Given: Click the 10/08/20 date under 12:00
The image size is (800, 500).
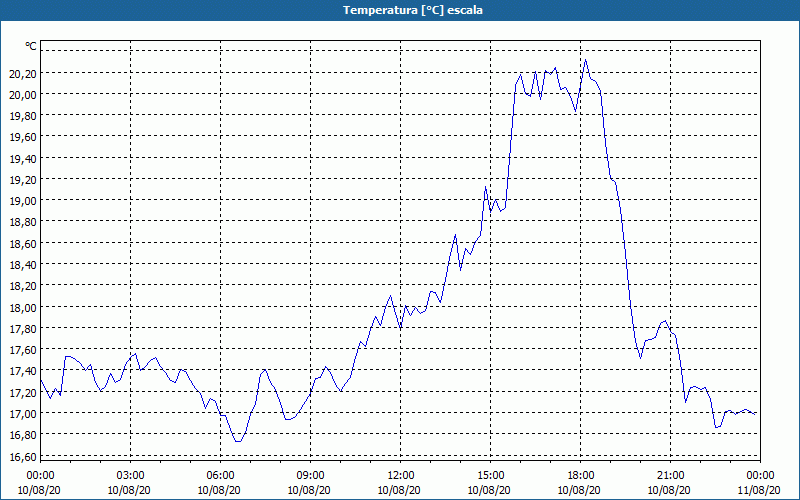Looking at the screenshot, I should pyautogui.click(x=399, y=490).
